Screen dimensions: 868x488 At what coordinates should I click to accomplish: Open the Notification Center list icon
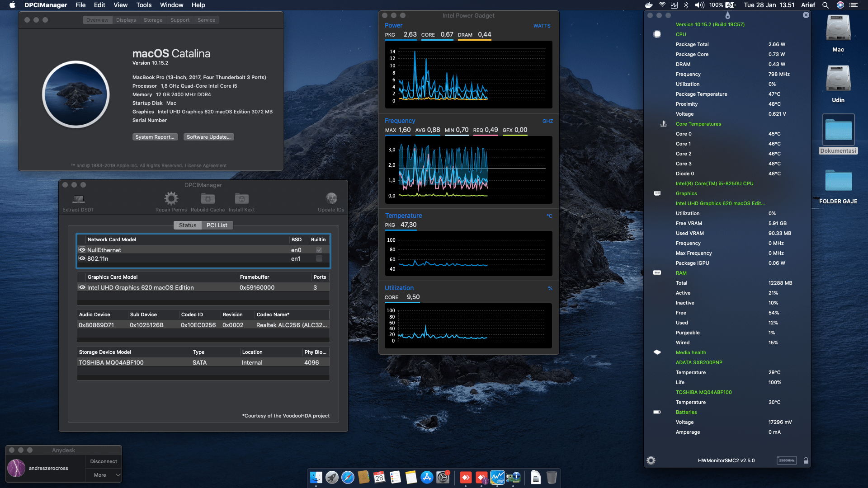click(x=853, y=5)
